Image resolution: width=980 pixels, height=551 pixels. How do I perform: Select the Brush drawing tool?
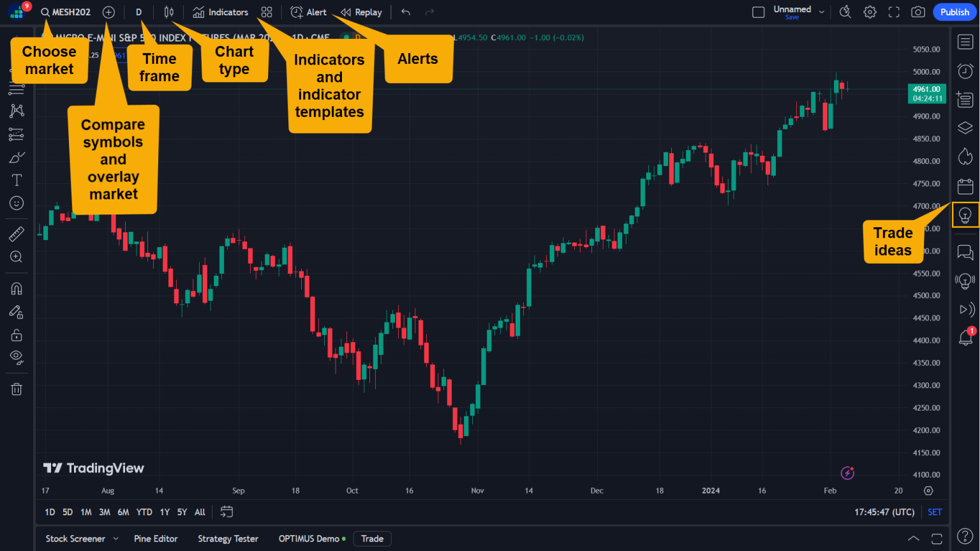(16, 157)
